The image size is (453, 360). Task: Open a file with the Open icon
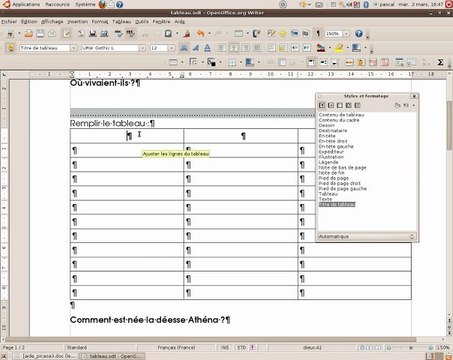pos(29,33)
